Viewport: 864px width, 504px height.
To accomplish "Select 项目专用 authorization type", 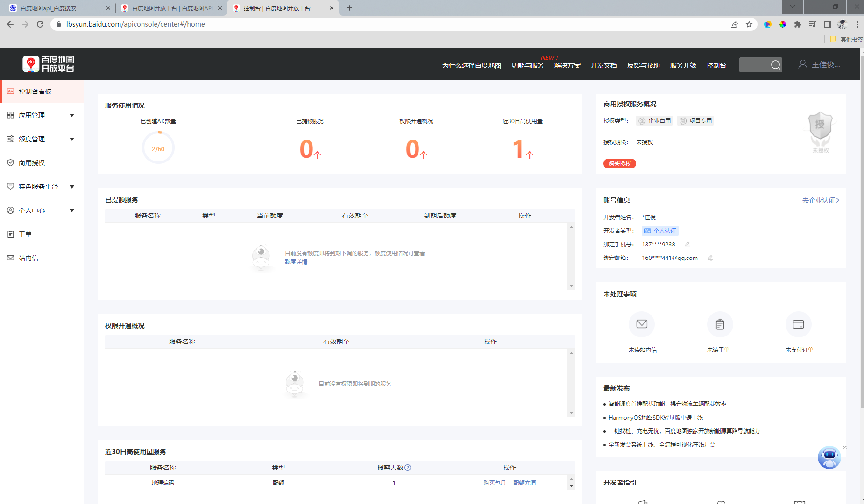I will (x=695, y=121).
